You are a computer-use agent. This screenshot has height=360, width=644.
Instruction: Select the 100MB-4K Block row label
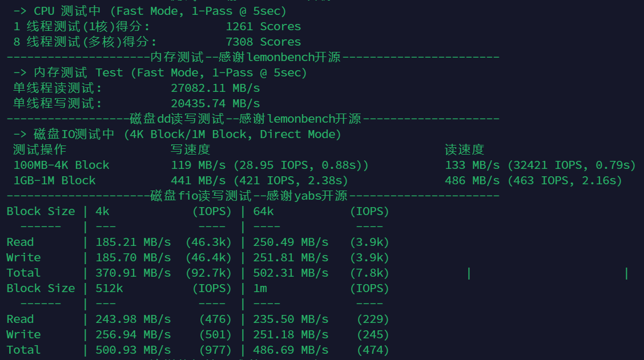[61, 165]
